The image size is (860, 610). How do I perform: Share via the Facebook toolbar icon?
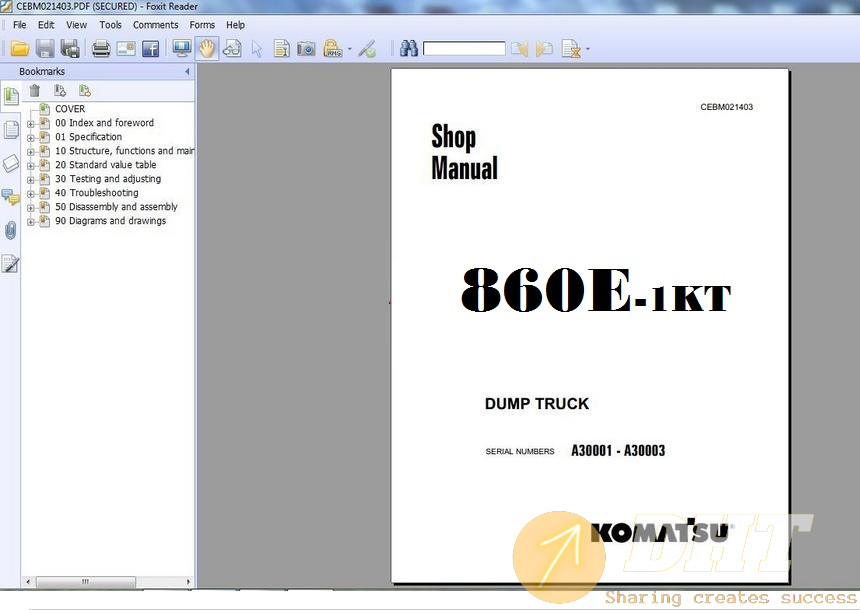pyautogui.click(x=151, y=49)
